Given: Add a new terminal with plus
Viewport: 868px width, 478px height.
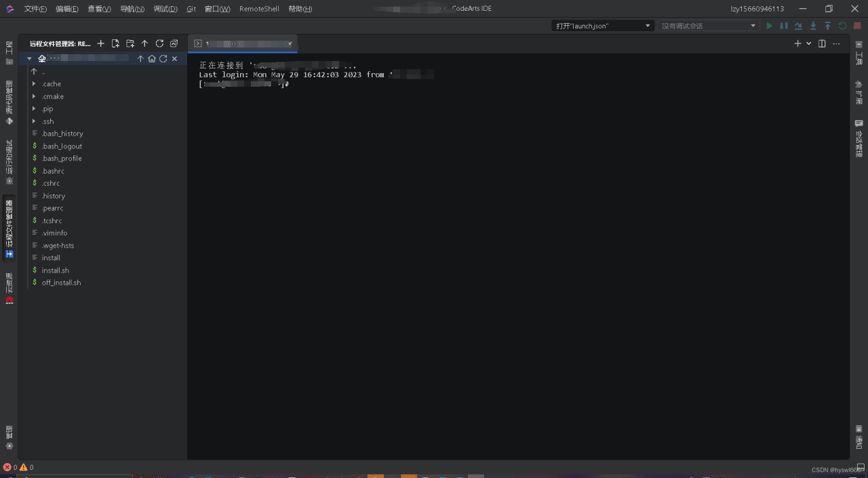Looking at the screenshot, I should [x=798, y=43].
